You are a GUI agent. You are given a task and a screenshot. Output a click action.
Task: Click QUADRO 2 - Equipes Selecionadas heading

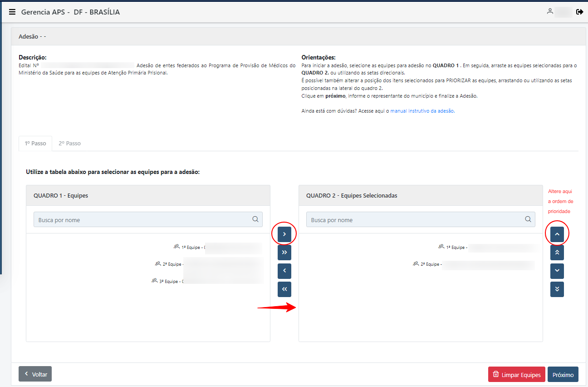tap(352, 196)
